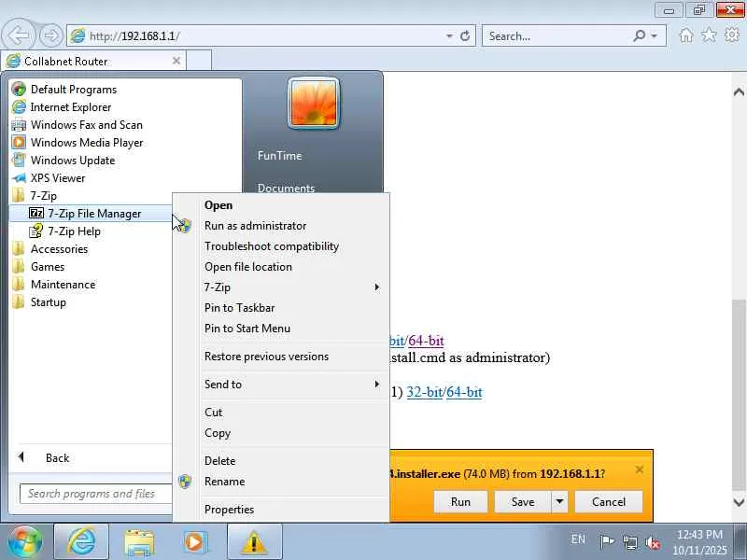Open Windows Update entry icon
Image resolution: width=747 pixels, height=560 pixels.
pos(19,160)
